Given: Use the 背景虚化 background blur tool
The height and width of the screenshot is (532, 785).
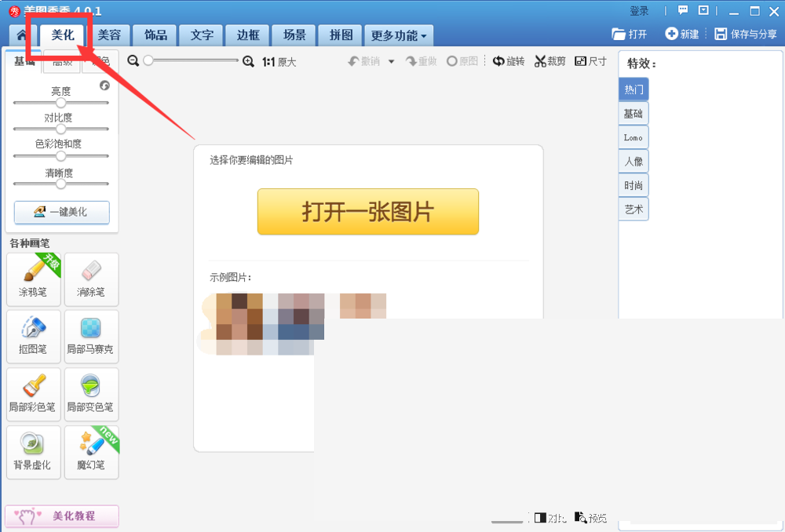Looking at the screenshot, I should pos(34,453).
